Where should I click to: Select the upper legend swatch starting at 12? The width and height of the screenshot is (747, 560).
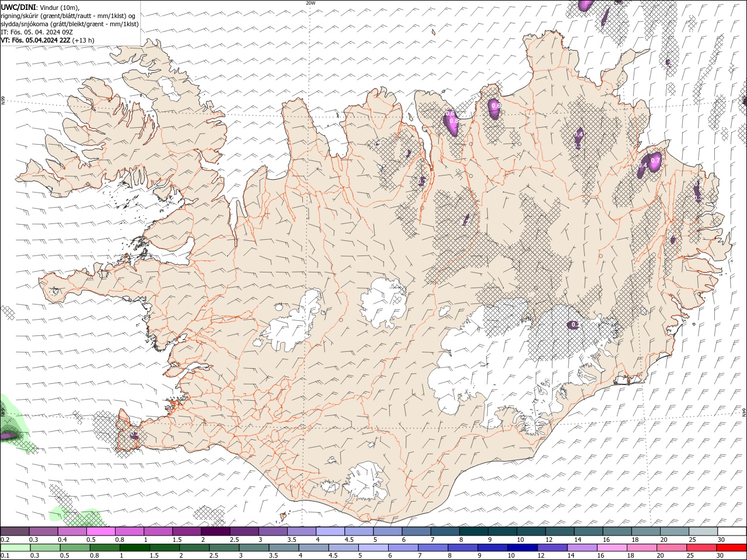click(x=560, y=531)
